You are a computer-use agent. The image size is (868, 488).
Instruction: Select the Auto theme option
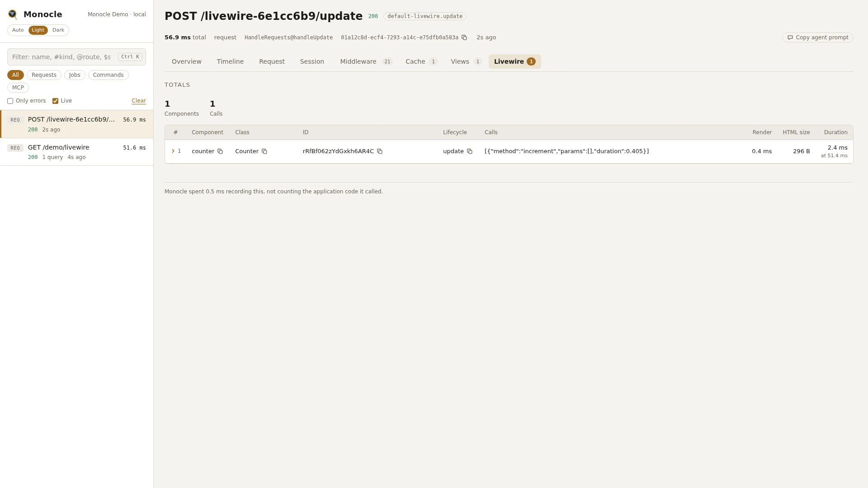(18, 30)
